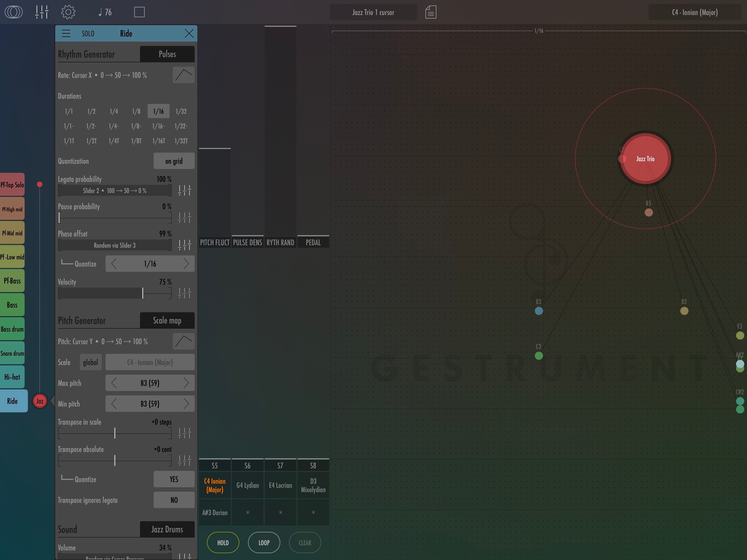Select the Pf-Bass instrument tab
The height and width of the screenshot is (560, 747).
point(12,281)
